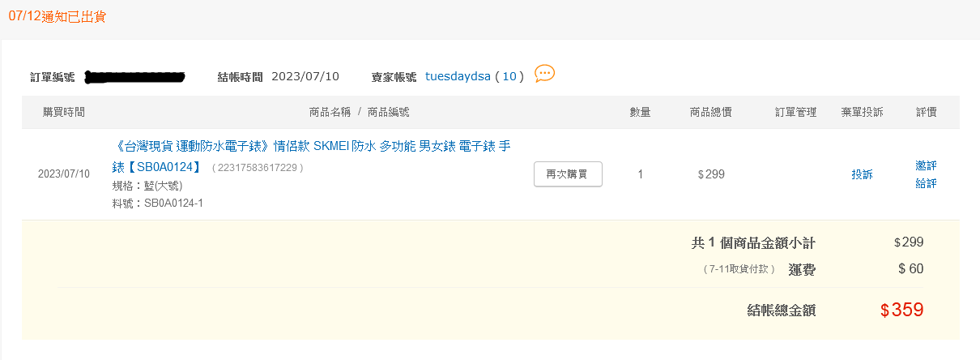Leave a review with 給評 link
Screen dimensions: 980x360
(x=926, y=183)
